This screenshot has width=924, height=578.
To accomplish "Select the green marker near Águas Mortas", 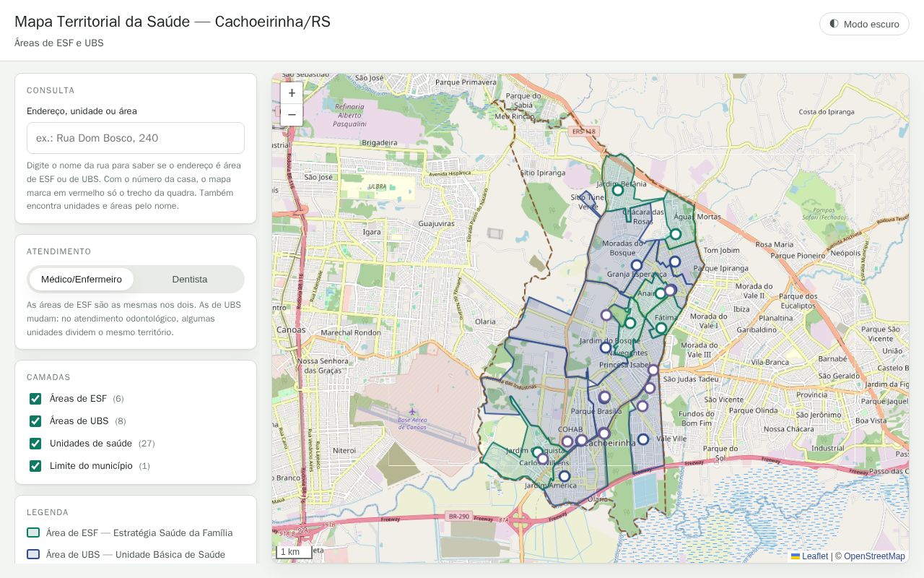I will point(676,234).
